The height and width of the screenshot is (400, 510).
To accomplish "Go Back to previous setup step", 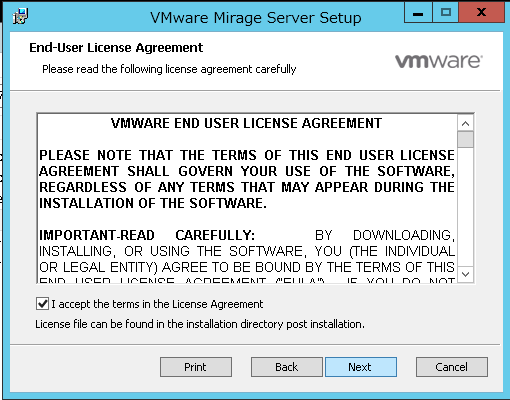I will tap(287, 367).
